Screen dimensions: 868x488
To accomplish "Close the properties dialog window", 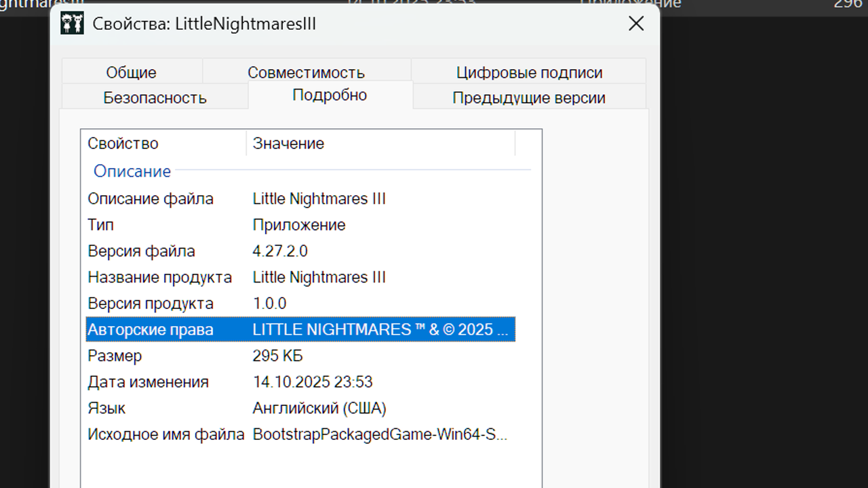I will coord(636,24).
